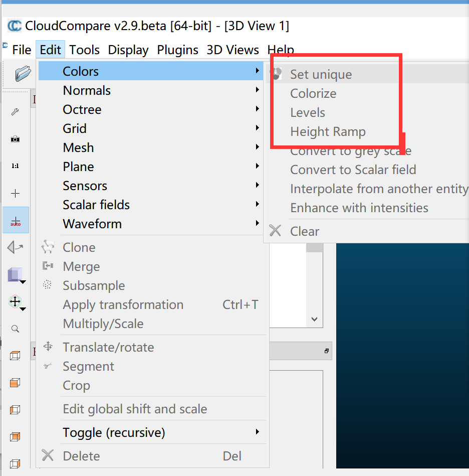Toggle viewer-based perspective with the arrow icon
The height and width of the screenshot is (476, 469).
tap(15, 247)
